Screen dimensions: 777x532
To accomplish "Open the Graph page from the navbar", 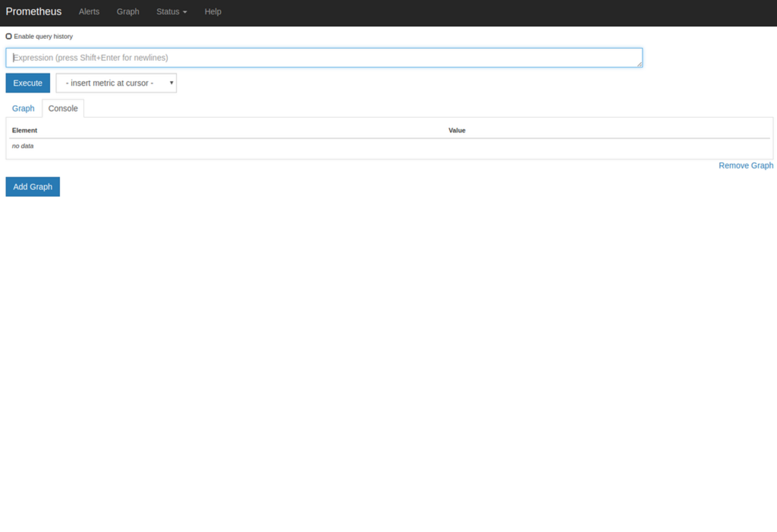I will click(128, 11).
